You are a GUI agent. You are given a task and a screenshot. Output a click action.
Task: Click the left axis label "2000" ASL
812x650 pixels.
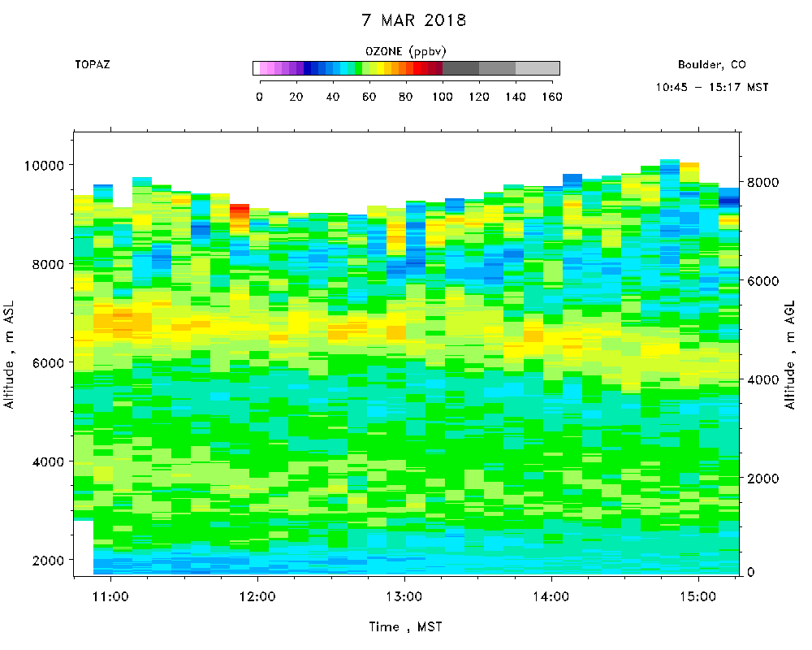pos(48,561)
